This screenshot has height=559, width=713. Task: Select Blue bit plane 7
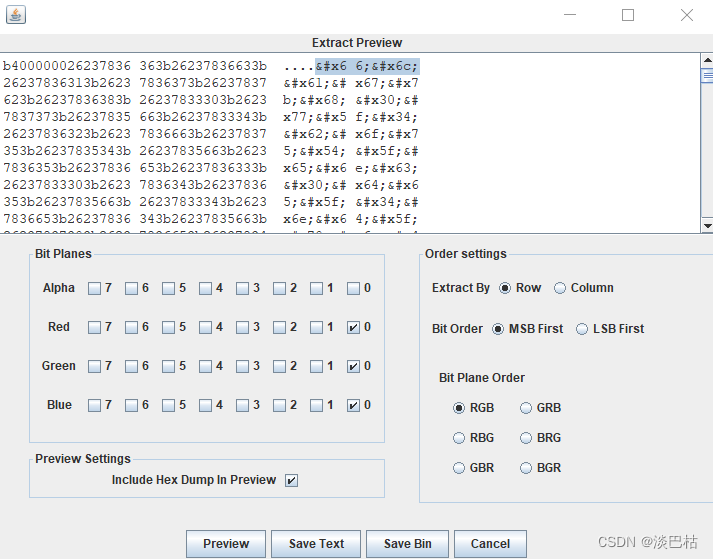pyautogui.click(x=94, y=406)
